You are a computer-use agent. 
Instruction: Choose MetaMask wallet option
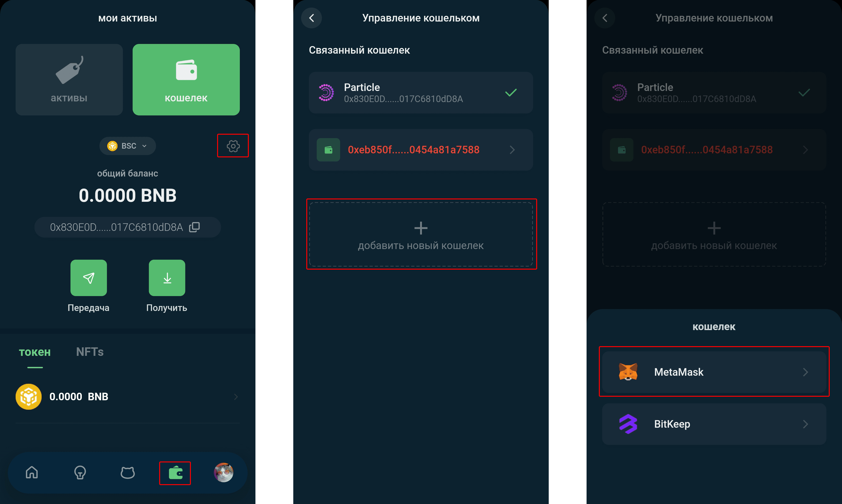coord(714,372)
